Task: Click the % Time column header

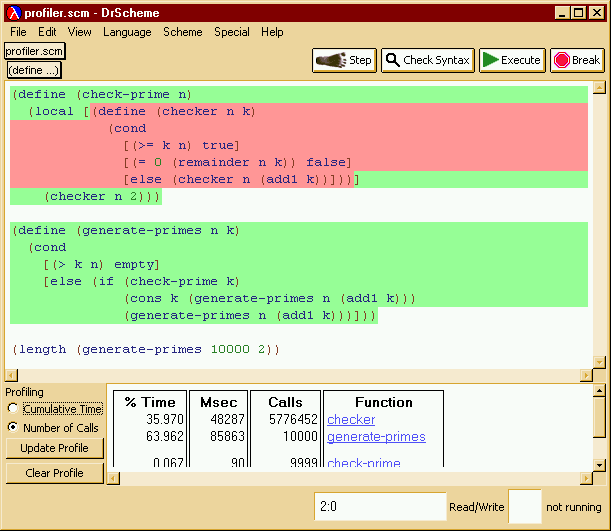Action: tap(150, 402)
